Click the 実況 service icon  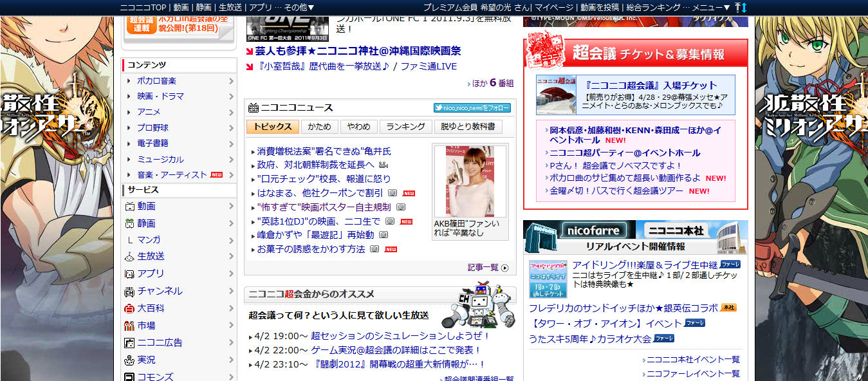[x=129, y=360]
